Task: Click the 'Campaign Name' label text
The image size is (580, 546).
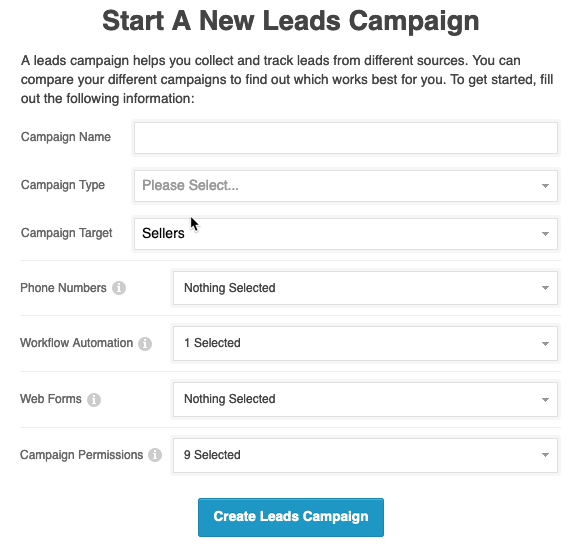Action: click(x=66, y=137)
